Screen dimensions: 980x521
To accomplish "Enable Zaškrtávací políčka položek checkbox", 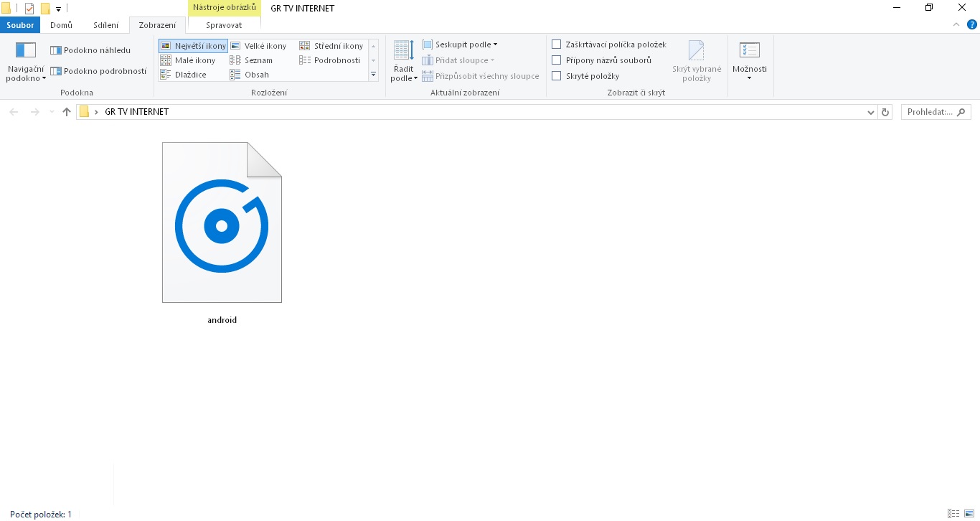I will click(x=556, y=44).
